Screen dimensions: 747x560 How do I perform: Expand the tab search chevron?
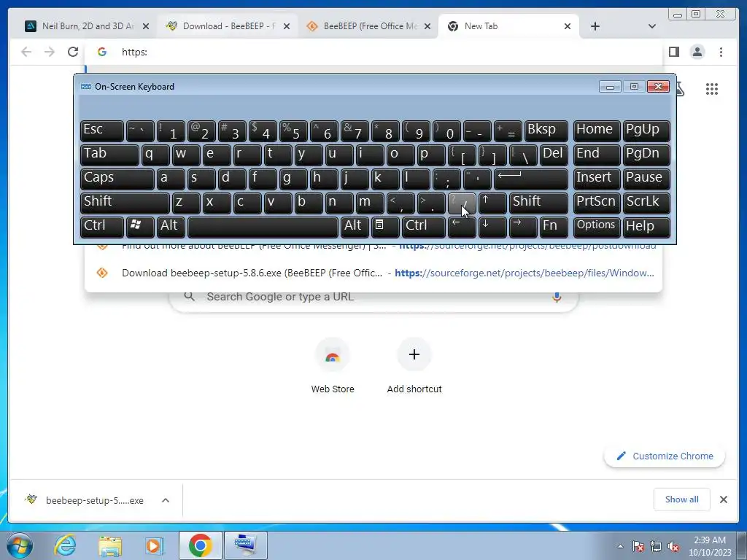(x=651, y=26)
